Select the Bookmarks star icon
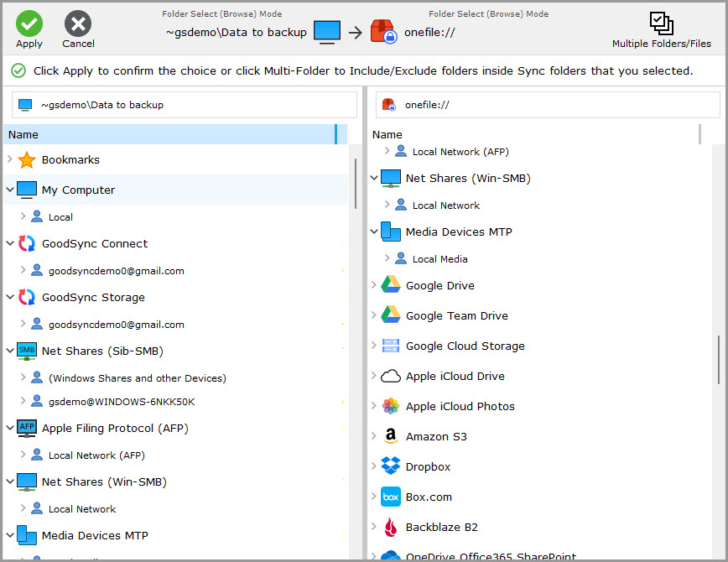This screenshot has height=562, width=728. 27,159
